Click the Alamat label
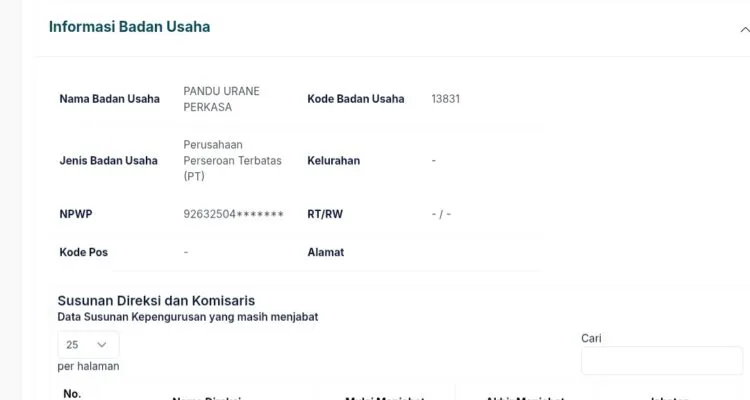 [x=325, y=252]
